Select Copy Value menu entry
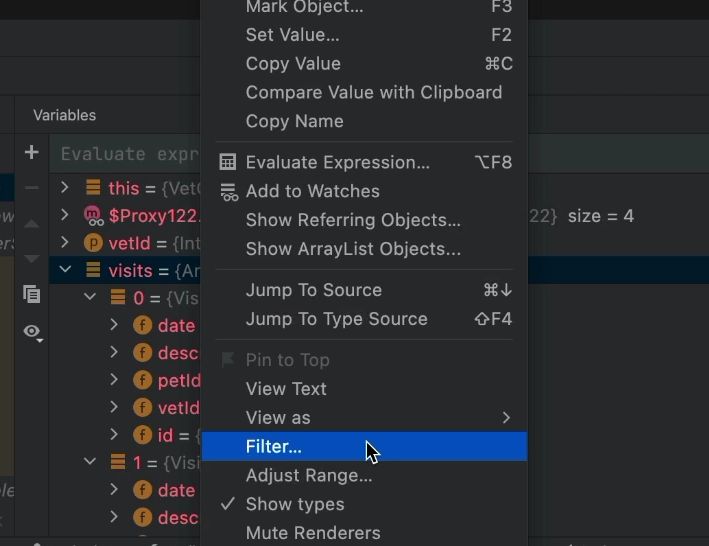Screen dimensions: 709x546 coord(293,63)
